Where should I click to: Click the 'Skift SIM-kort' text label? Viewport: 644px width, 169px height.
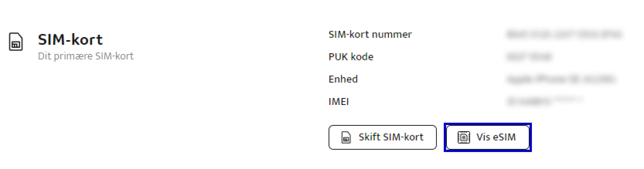(x=391, y=137)
